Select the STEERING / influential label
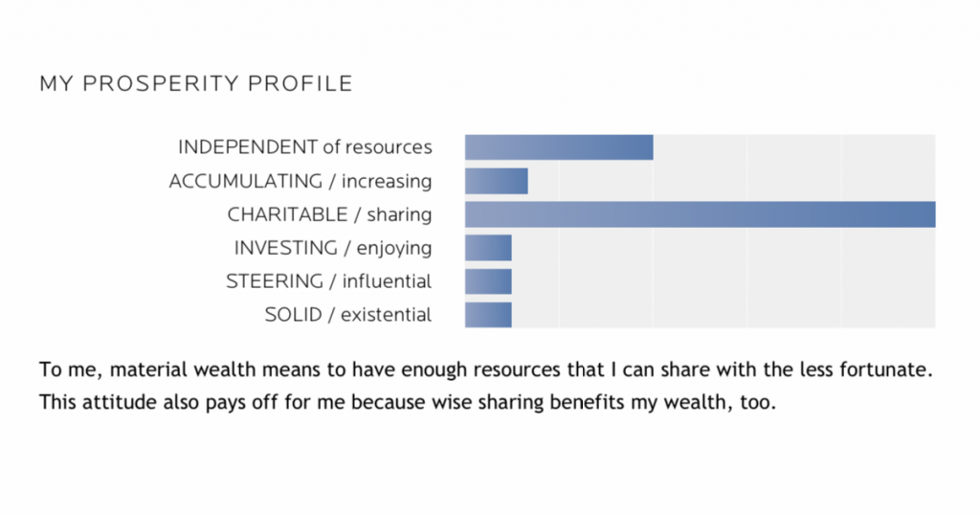980x515 pixels. pyautogui.click(x=328, y=281)
